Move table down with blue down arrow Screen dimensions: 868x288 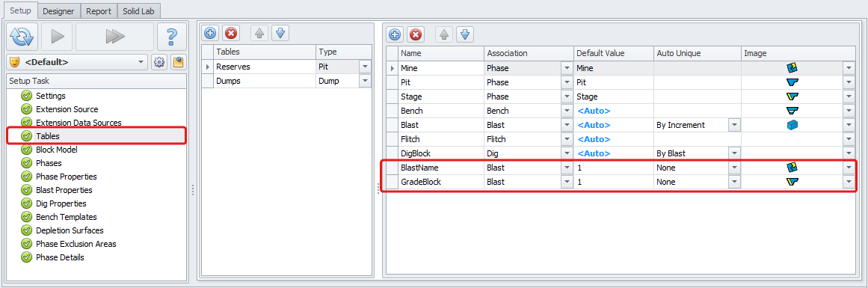click(x=280, y=34)
